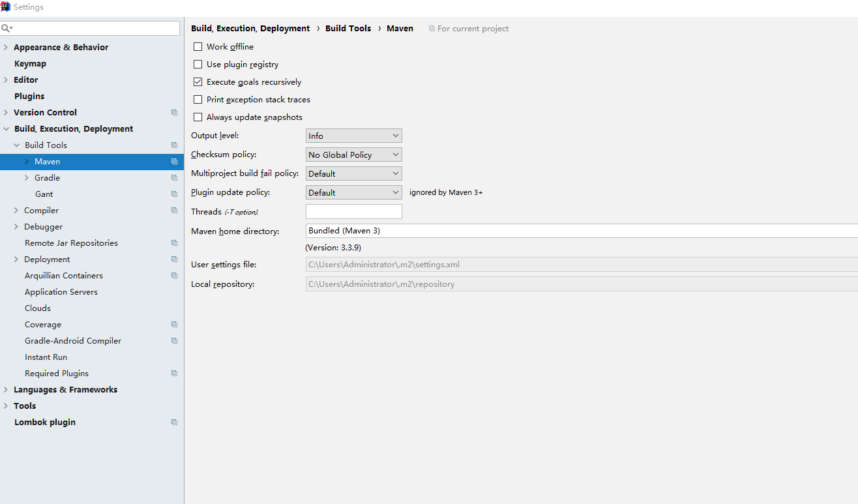Screen dimensions: 858x504
Task: Click the project-scope icon on the Build Tools row
Action: [x=174, y=145]
